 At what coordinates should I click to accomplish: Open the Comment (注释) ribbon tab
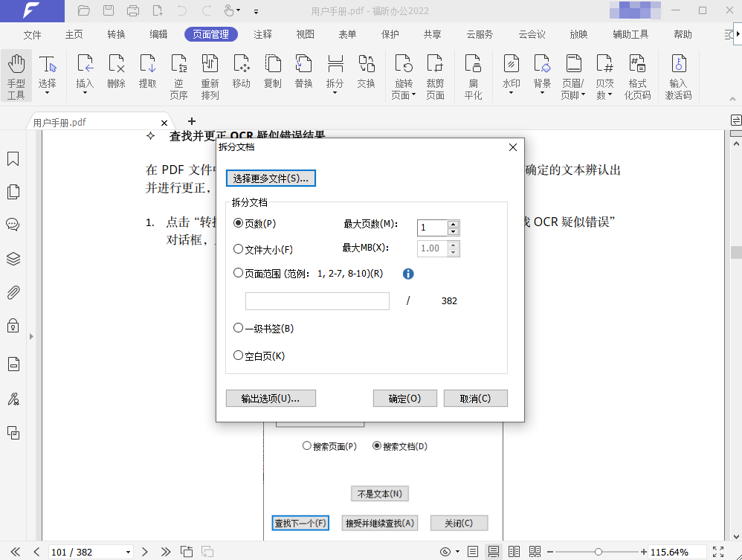click(x=262, y=34)
